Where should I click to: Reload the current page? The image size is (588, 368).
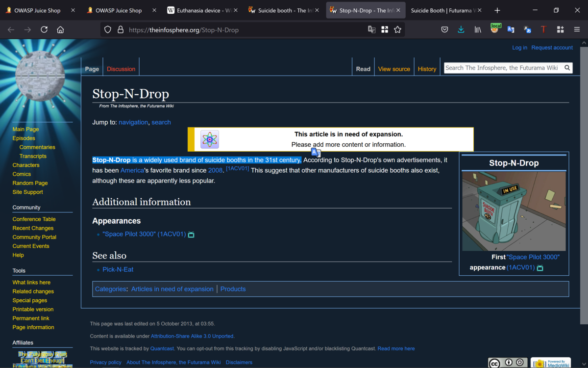tap(44, 30)
